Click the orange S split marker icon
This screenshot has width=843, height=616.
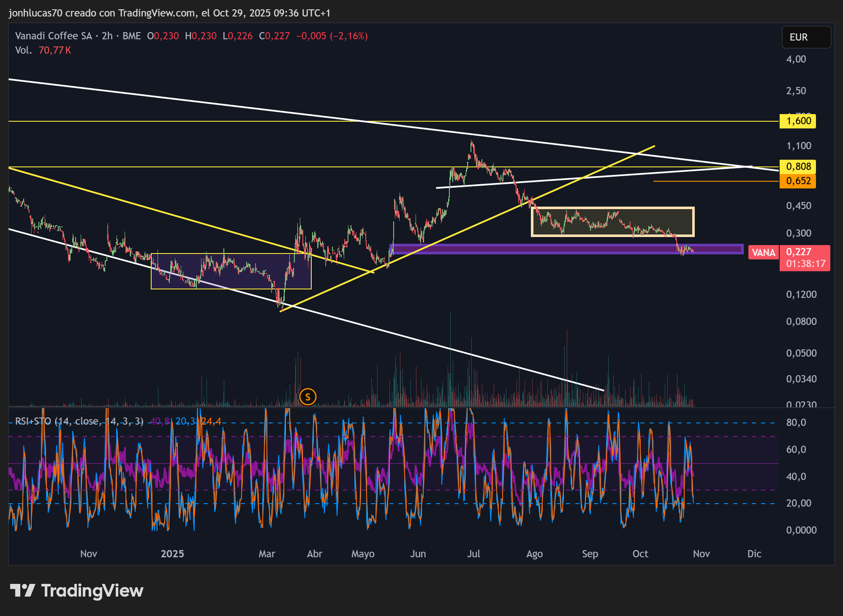307,397
